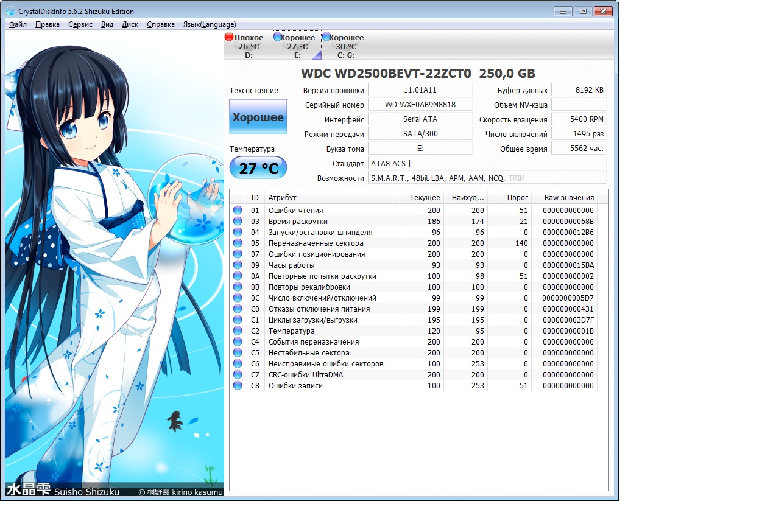
Task: Click status orb for Повторы рекалибровки row
Action: point(238,287)
